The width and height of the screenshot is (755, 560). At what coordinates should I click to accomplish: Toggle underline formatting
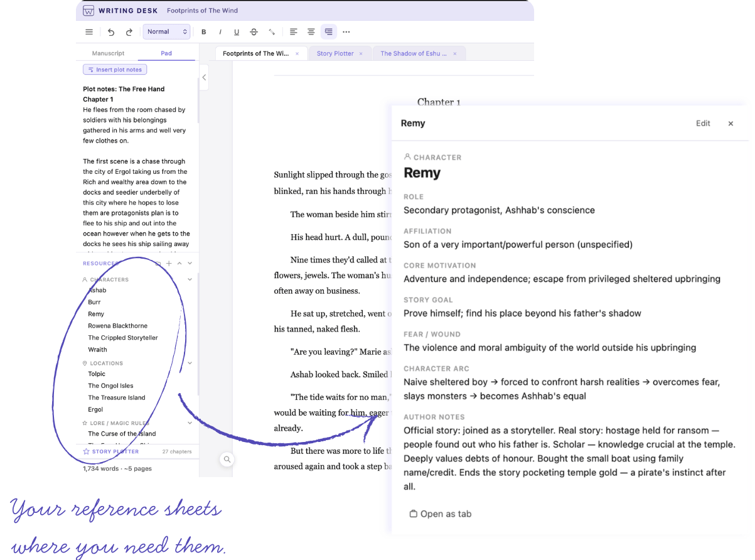click(237, 32)
